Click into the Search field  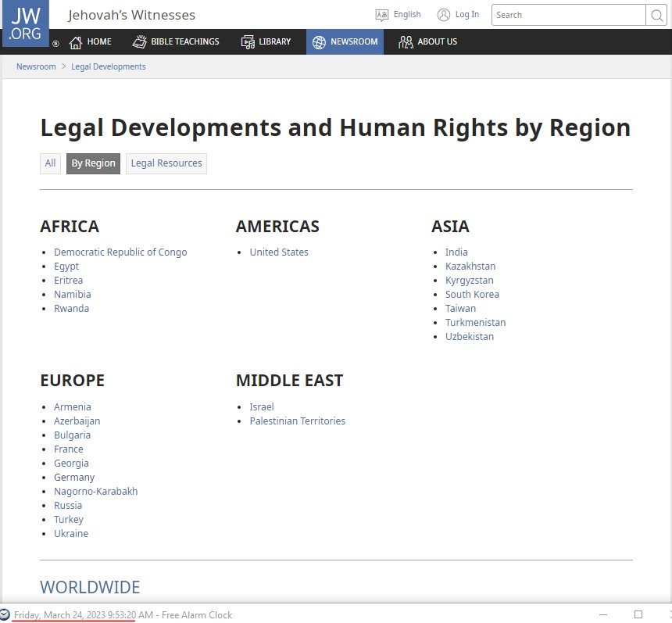coord(568,15)
